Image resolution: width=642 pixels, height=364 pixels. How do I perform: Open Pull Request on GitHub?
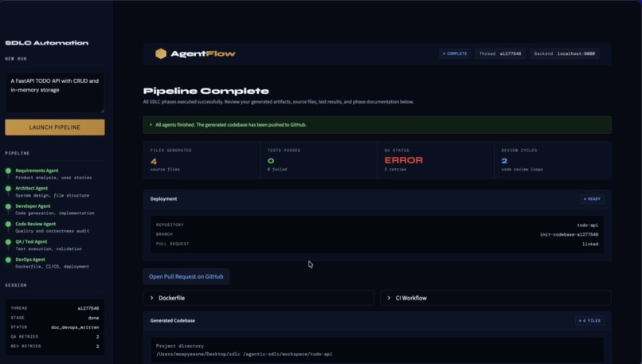coord(186,277)
